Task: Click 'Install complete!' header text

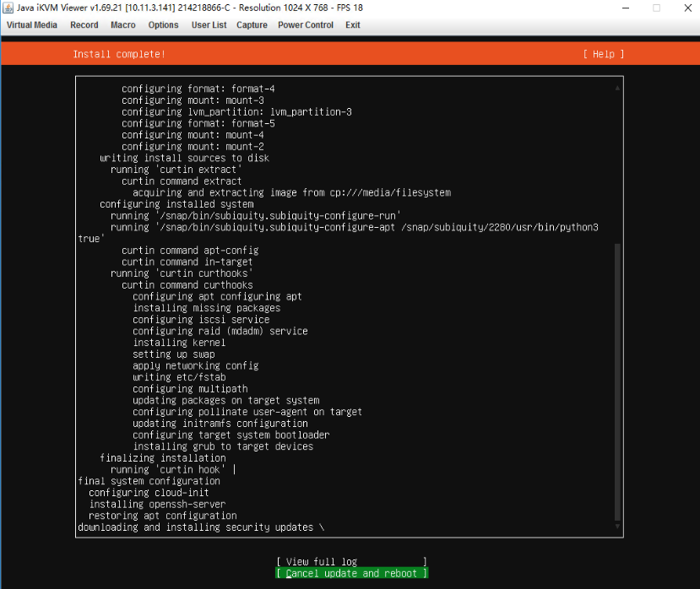Action: tap(119, 54)
